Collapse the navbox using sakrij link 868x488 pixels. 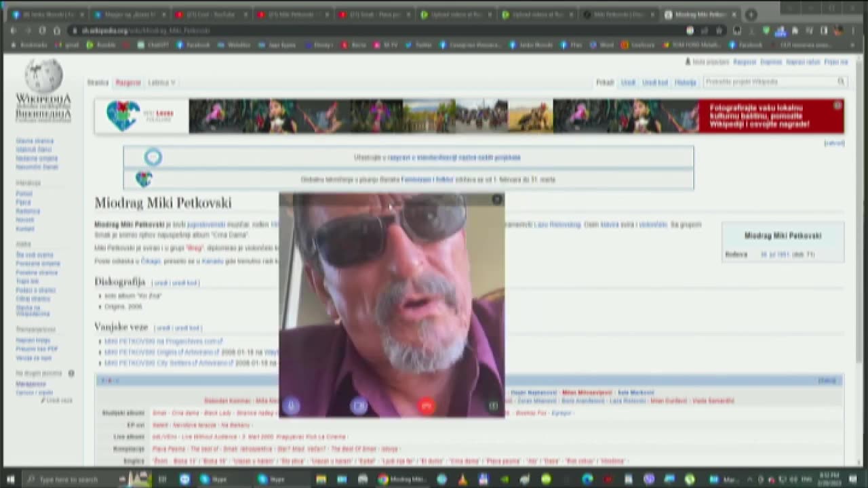[827, 381]
